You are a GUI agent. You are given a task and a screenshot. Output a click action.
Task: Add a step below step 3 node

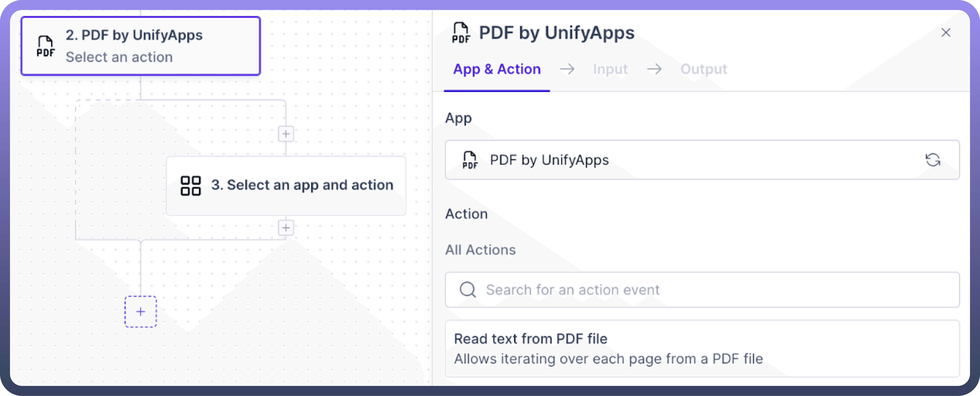(286, 228)
